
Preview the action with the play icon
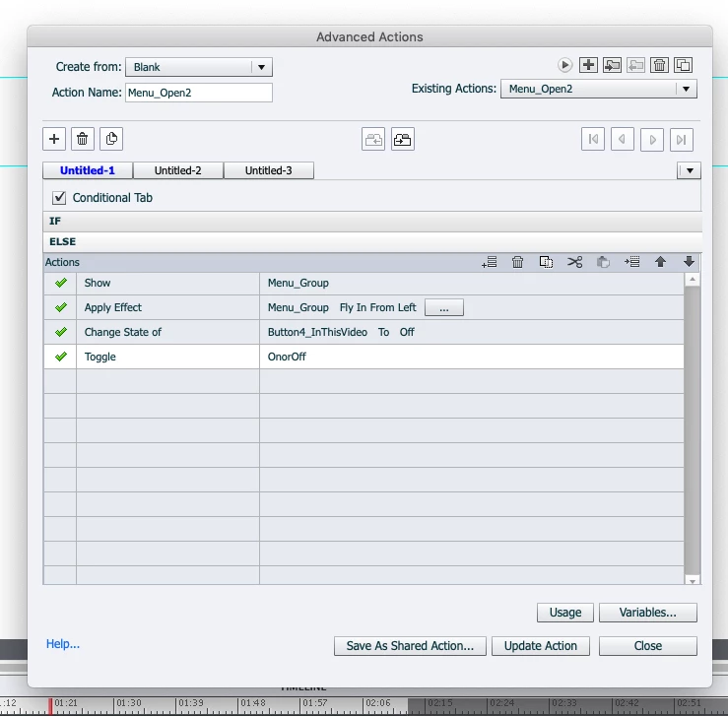[564, 65]
